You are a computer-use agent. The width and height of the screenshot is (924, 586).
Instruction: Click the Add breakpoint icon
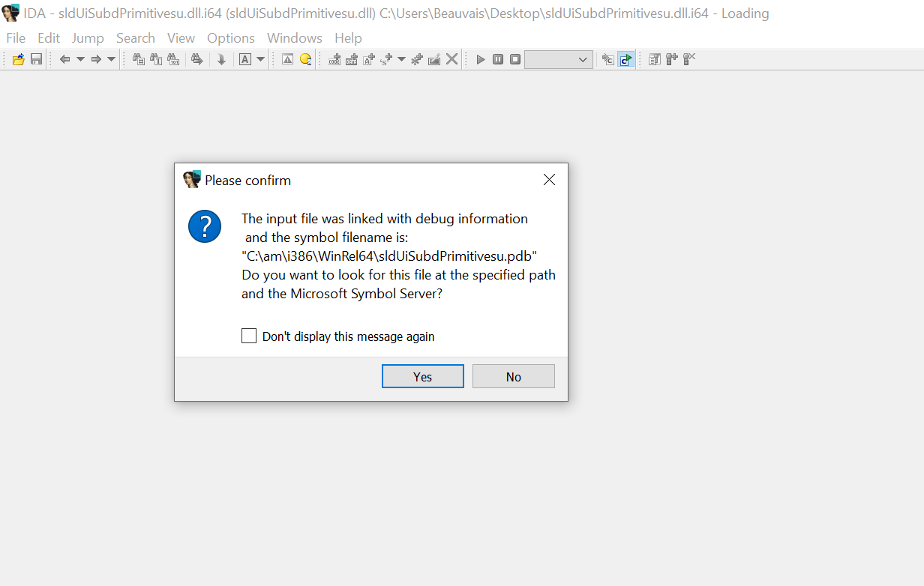(671, 59)
